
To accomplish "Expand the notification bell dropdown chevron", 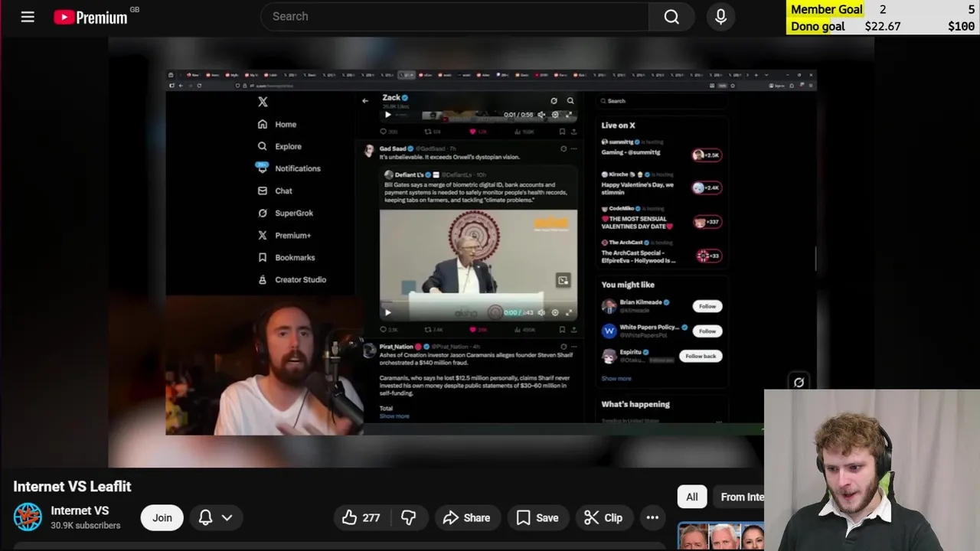I will click(x=227, y=518).
